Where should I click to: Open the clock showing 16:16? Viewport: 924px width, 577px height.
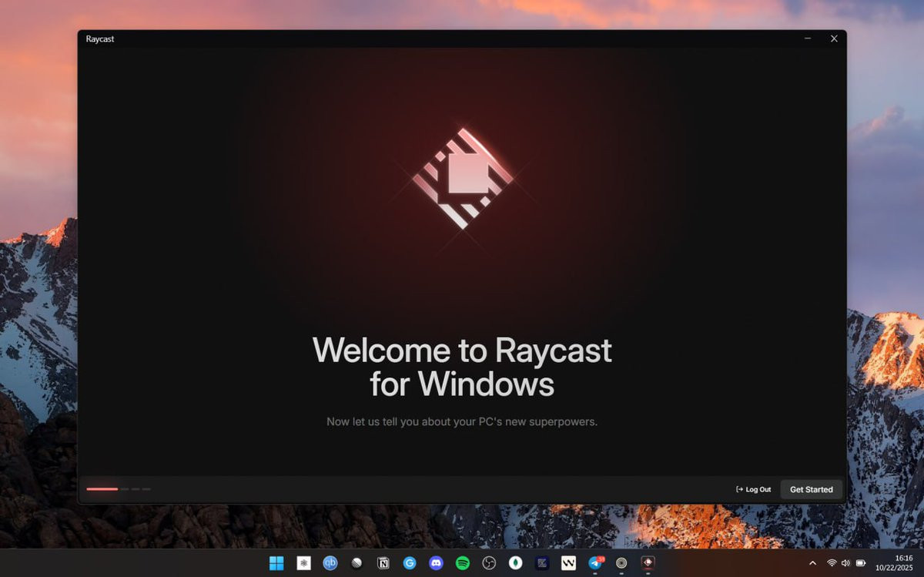[x=894, y=563]
